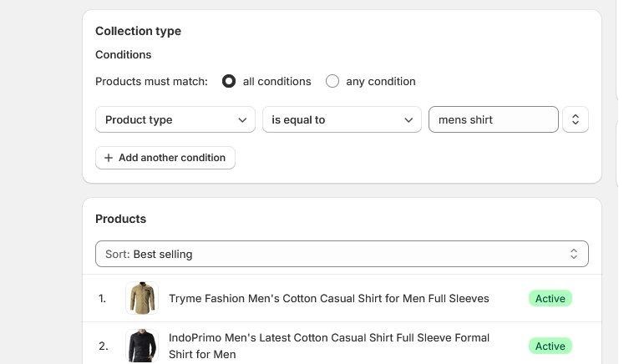Click the Active badge on the Tryme Fashion row

point(550,298)
